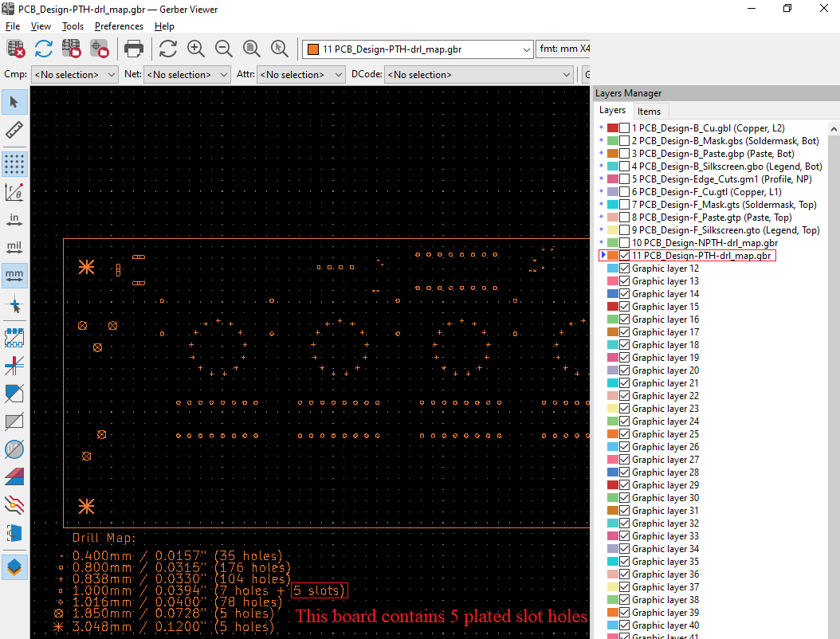Zoom out with the magnifier minus icon

pos(224,49)
